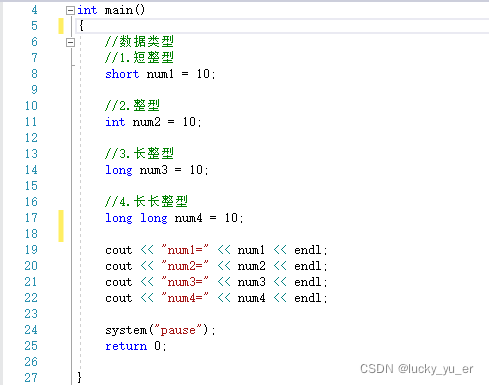The width and height of the screenshot is (489, 385).
Task: Click line number 22 in gutter
Action: point(31,298)
